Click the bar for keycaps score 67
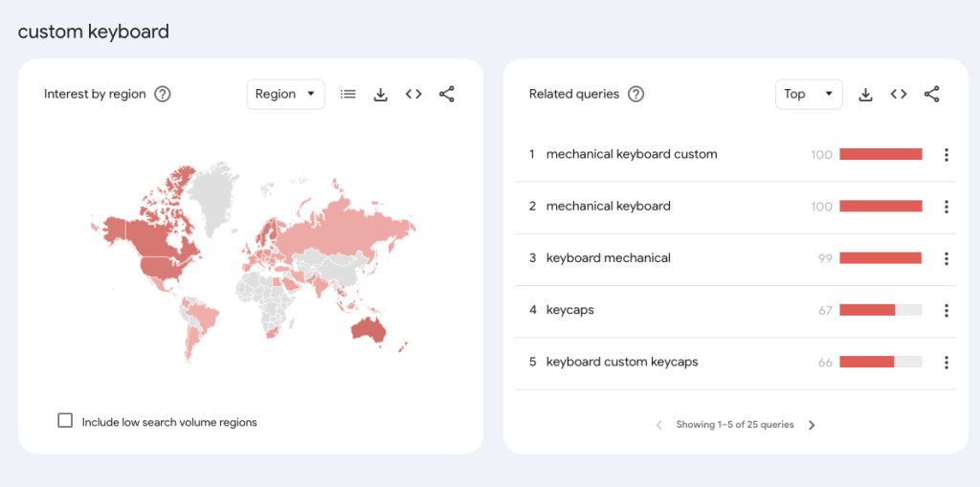Screen dimensions: 980x487 (880, 310)
